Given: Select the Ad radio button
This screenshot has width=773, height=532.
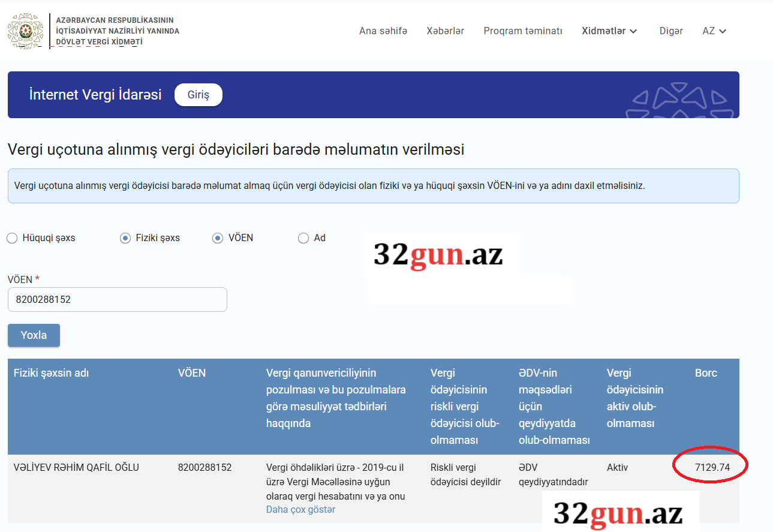Looking at the screenshot, I should (303, 238).
